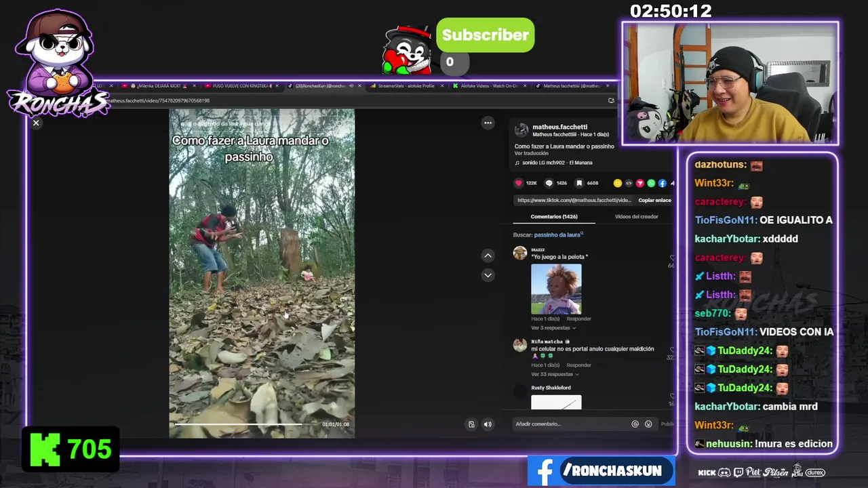Switch to the Comentarios (1426) tab
The image size is (868, 488).
pyautogui.click(x=554, y=216)
